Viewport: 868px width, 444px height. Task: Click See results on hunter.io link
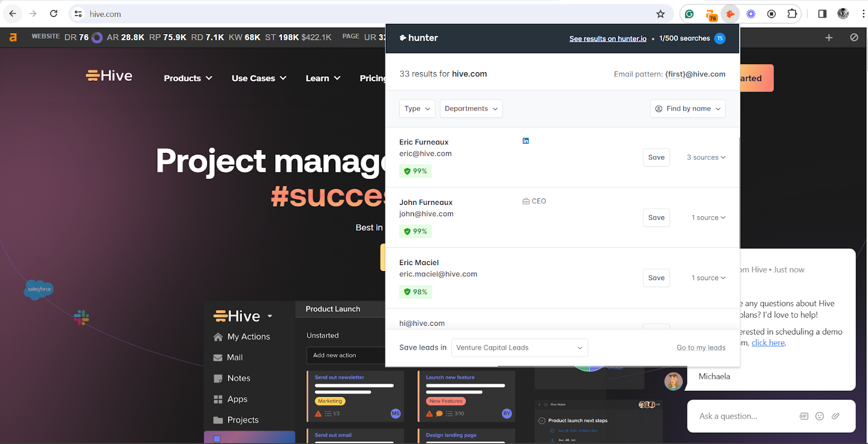click(x=608, y=38)
